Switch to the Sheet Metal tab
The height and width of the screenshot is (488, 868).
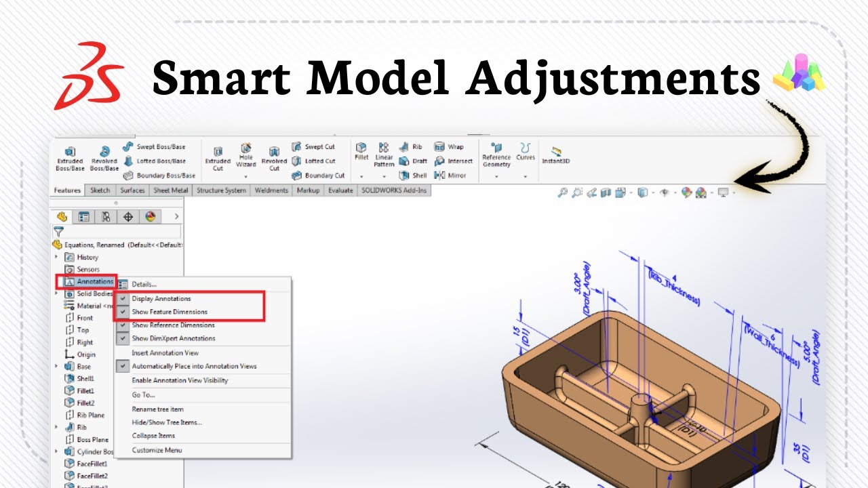[171, 190]
